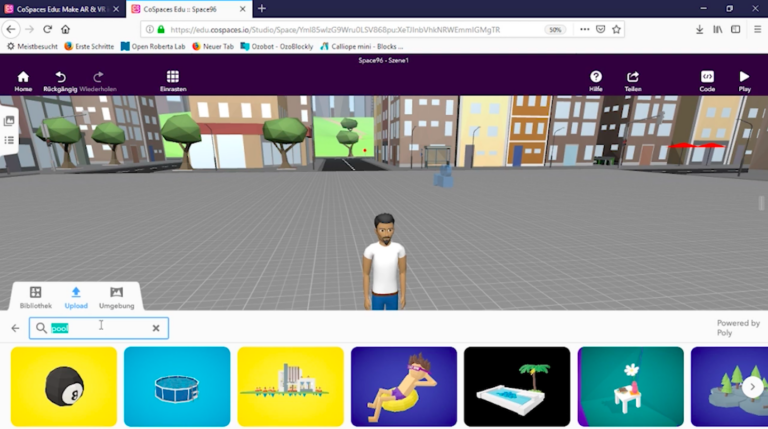Redo with the Wiederholen button
The width and height of the screenshot is (768, 429).
click(x=98, y=81)
